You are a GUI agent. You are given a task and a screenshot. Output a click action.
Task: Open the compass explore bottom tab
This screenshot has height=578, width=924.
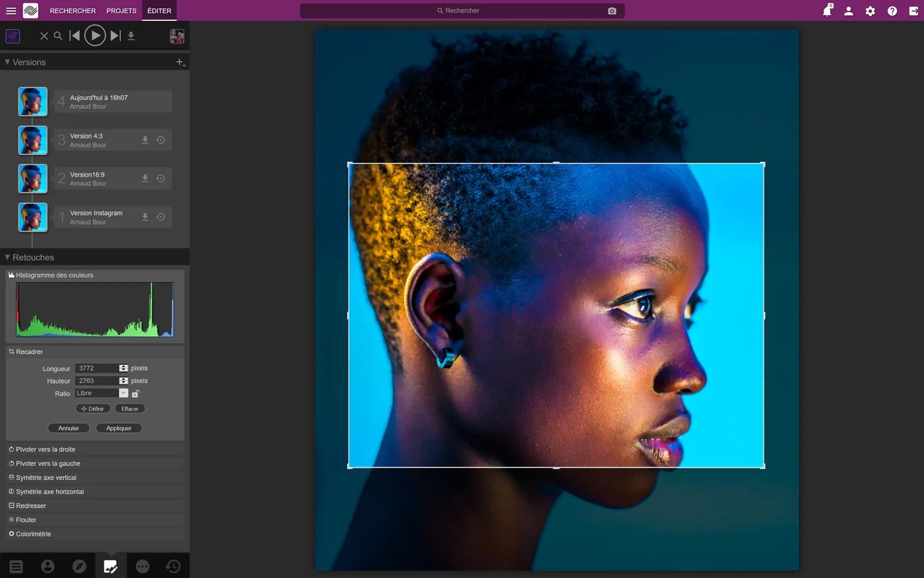click(x=79, y=566)
